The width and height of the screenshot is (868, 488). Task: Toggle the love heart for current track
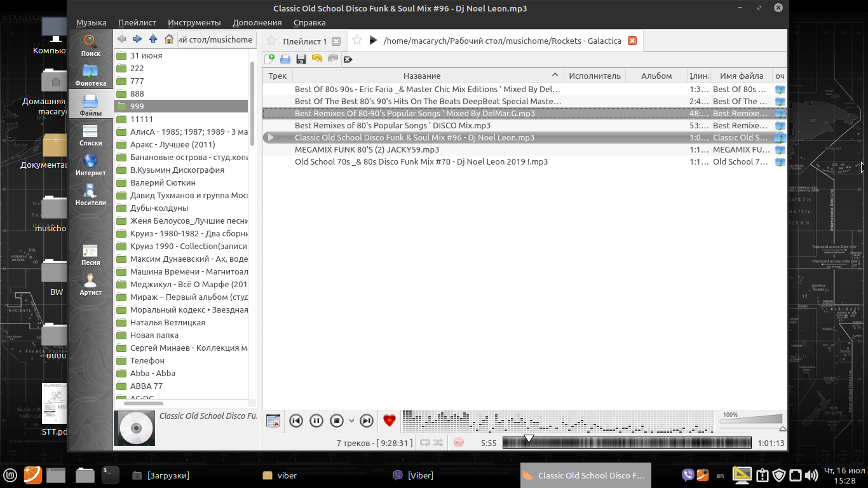point(390,421)
